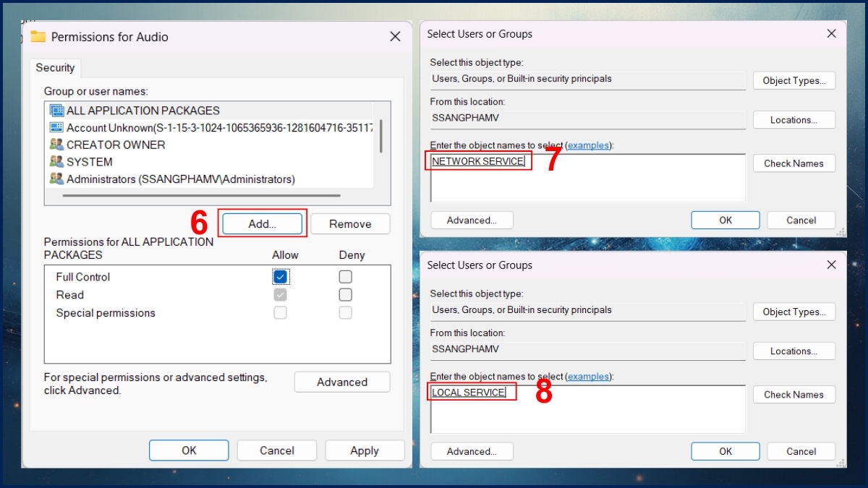Click the Add button to add a user

(262, 223)
